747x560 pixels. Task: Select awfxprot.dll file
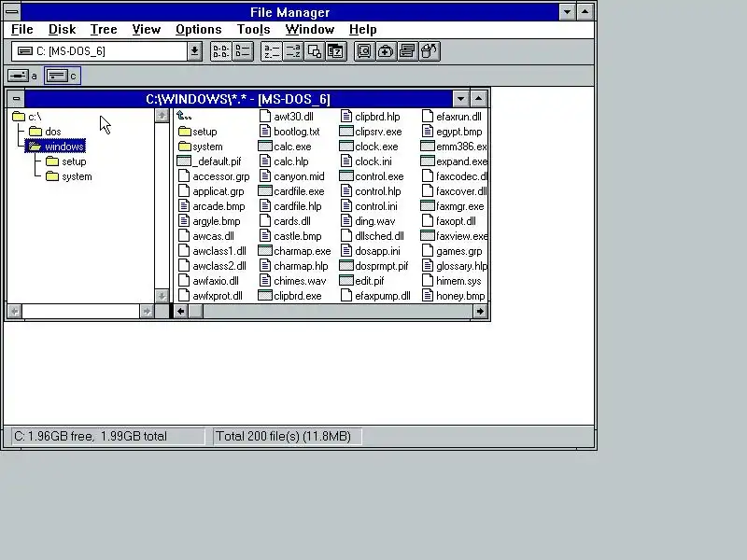210,296
